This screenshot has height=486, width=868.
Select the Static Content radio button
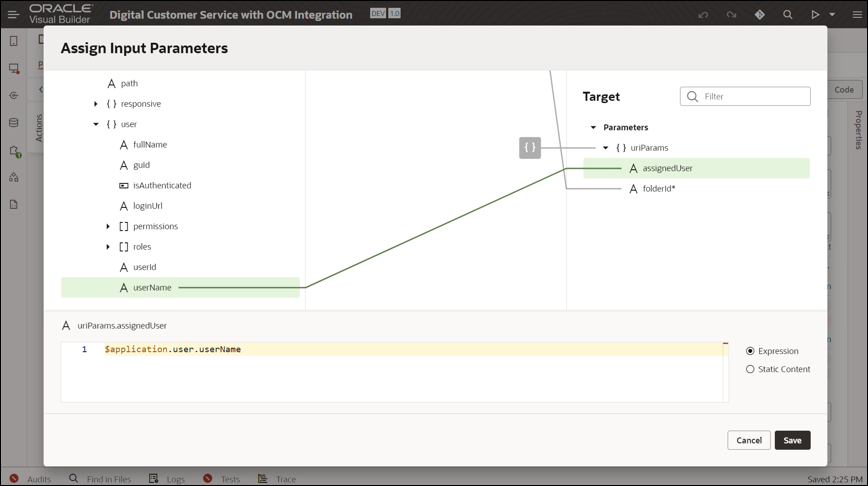click(750, 369)
